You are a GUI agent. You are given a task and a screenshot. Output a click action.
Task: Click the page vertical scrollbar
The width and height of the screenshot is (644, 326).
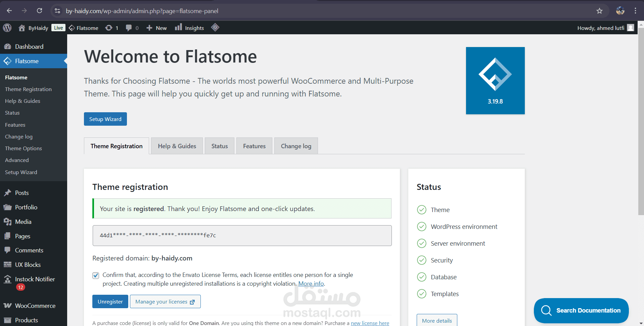click(641, 121)
